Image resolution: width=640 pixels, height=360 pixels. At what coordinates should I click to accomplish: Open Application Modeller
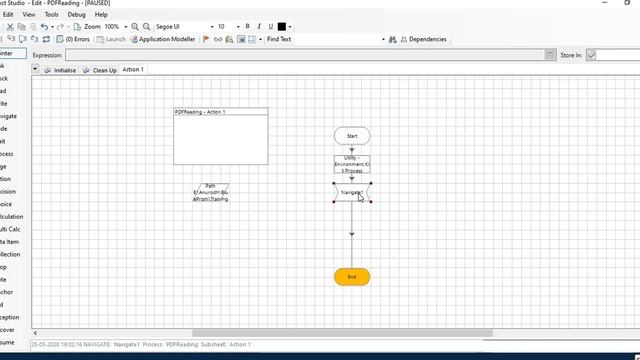[163, 39]
